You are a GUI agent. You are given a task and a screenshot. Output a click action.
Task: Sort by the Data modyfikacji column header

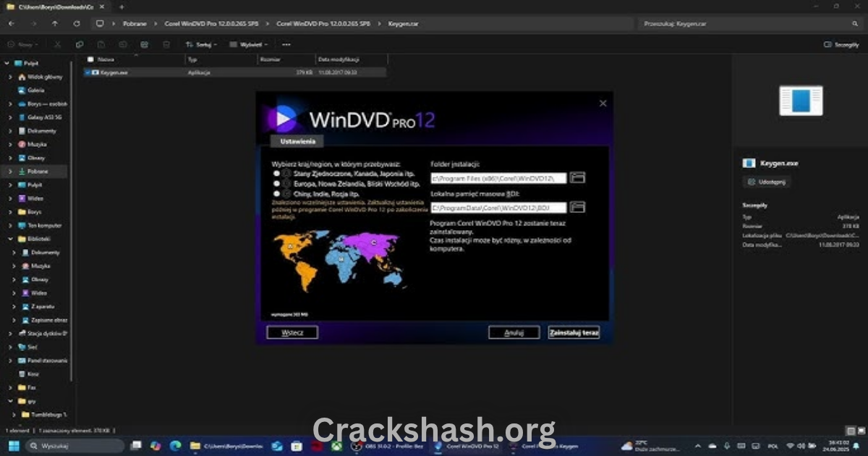(339, 59)
